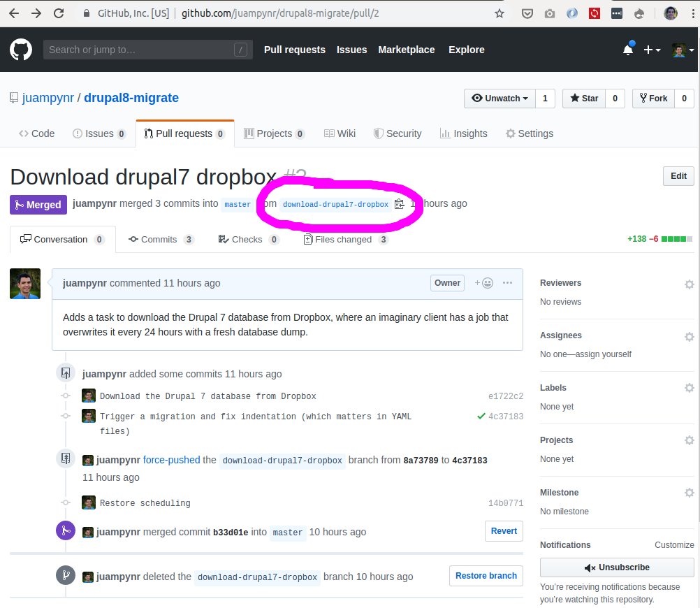Open Chrome three-dot menu
Screen dimensions: 700x608
693,13
